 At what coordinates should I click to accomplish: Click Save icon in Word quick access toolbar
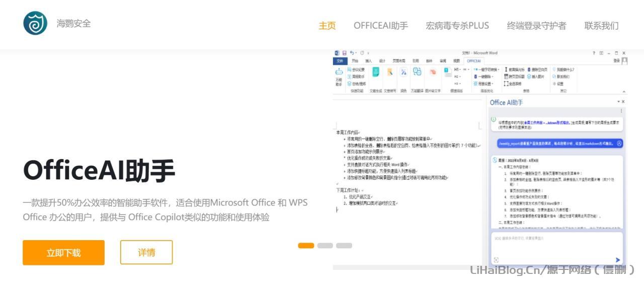[x=344, y=53]
